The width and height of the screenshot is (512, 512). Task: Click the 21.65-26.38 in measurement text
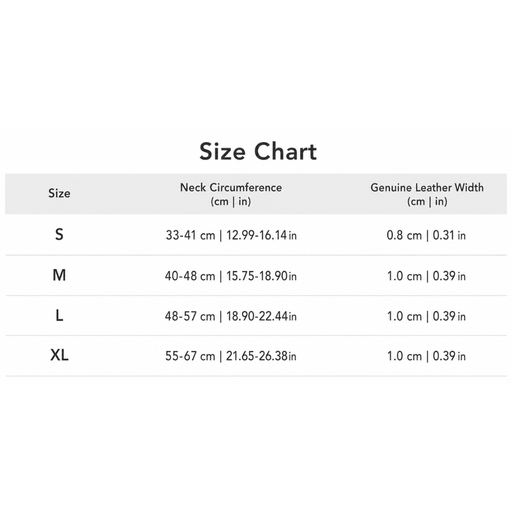click(262, 356)
